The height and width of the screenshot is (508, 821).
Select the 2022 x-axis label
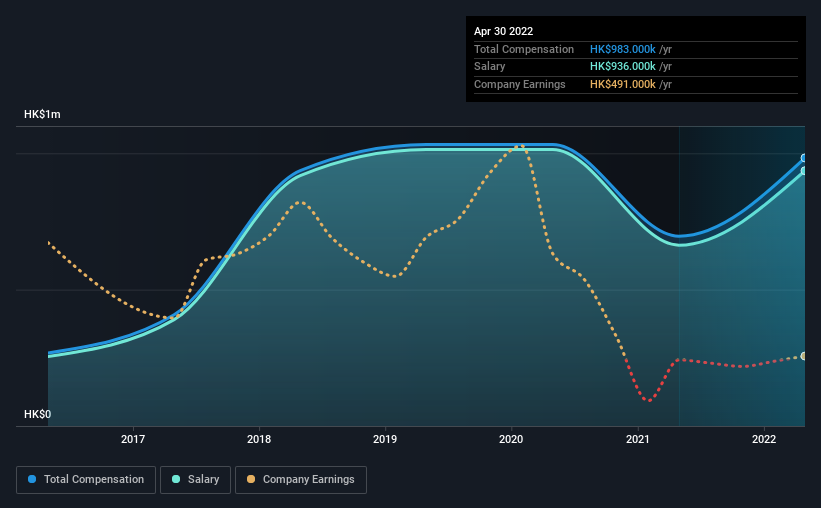point(764,439)
